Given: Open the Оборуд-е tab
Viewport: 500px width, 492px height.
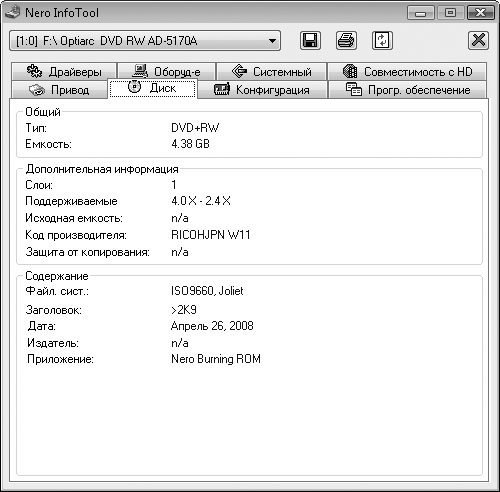Looking at the screenshot, I should (x=166, y=71).
